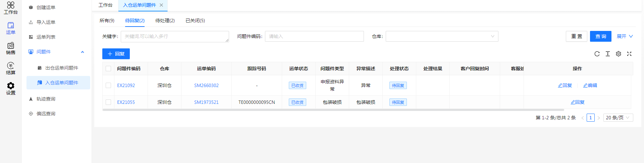Switch to the 已关闭(5) tab
Image resolution: width=644 pixels, height=163 pixels.
coord(195,21)
